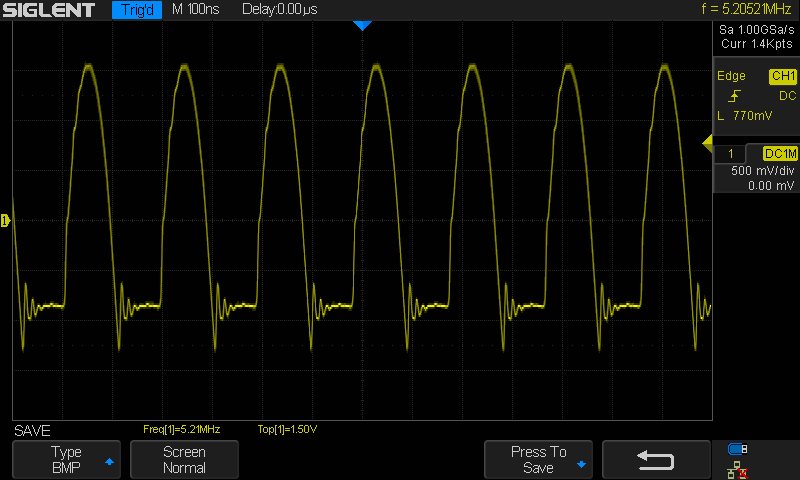The image size is (800, 480).
Task: Click the return back arrow button
Action: tap(656, 460)
